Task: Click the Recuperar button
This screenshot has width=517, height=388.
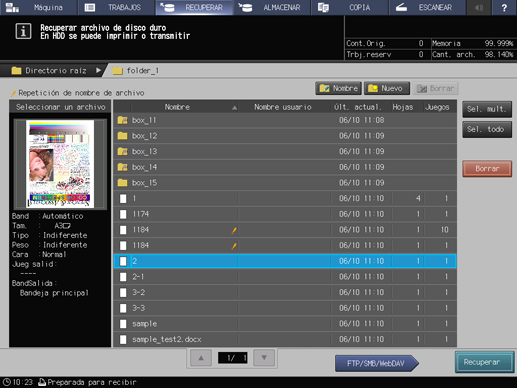Action: [x=484, y=362]
